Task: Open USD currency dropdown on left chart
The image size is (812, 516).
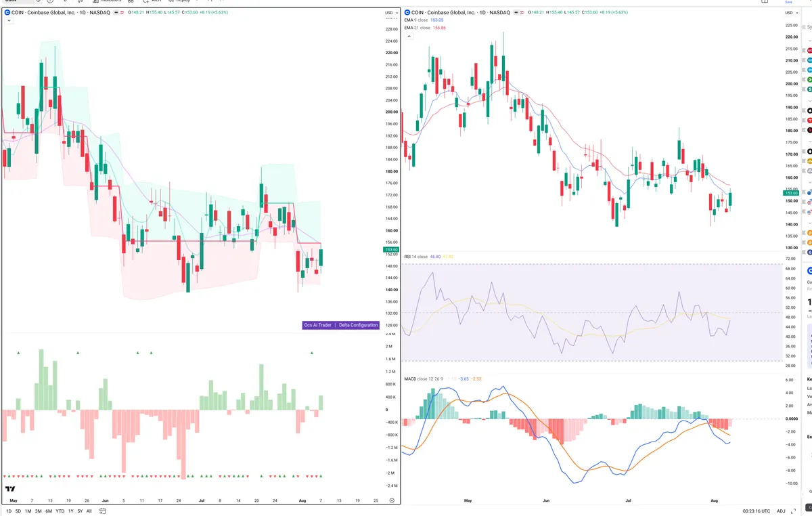Action: point(390,13)
